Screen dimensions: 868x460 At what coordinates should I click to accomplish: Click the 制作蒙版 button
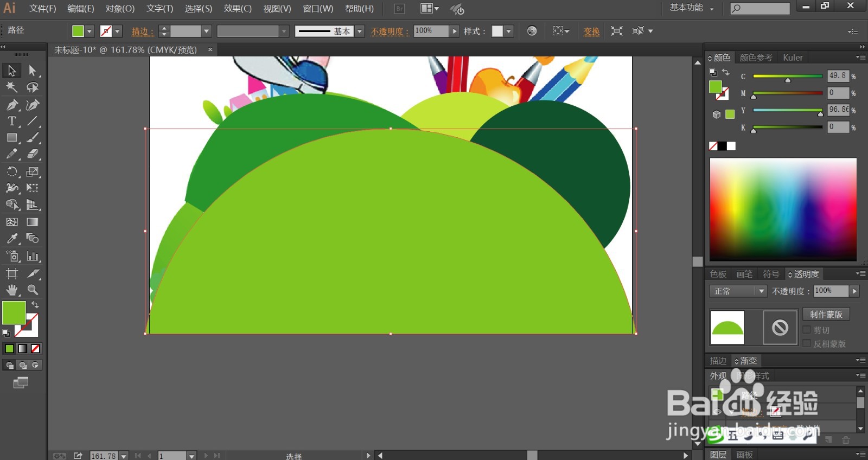tap(826, 315)
